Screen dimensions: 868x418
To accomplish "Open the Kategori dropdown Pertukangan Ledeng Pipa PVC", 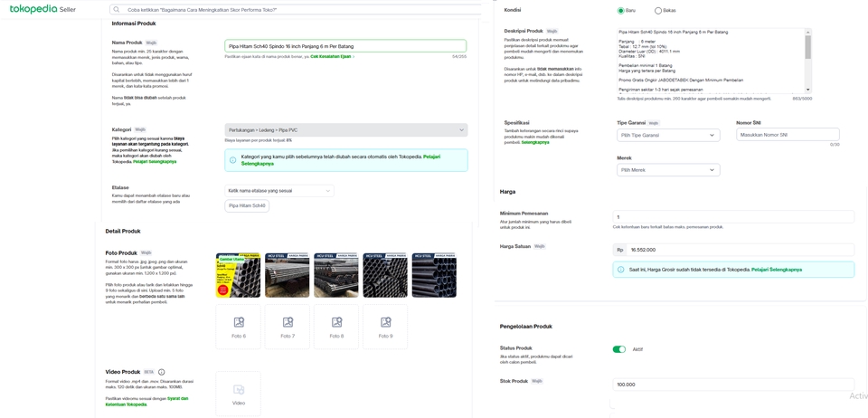I will pos(346,130).
